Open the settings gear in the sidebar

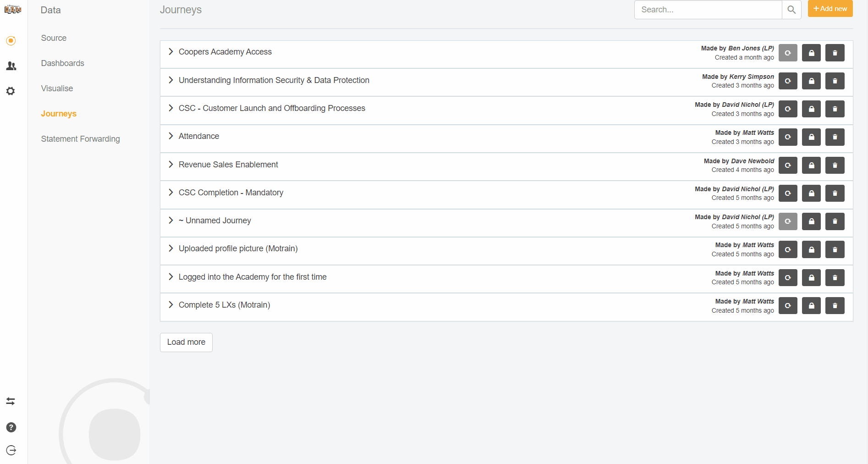(x=11, y=91)
